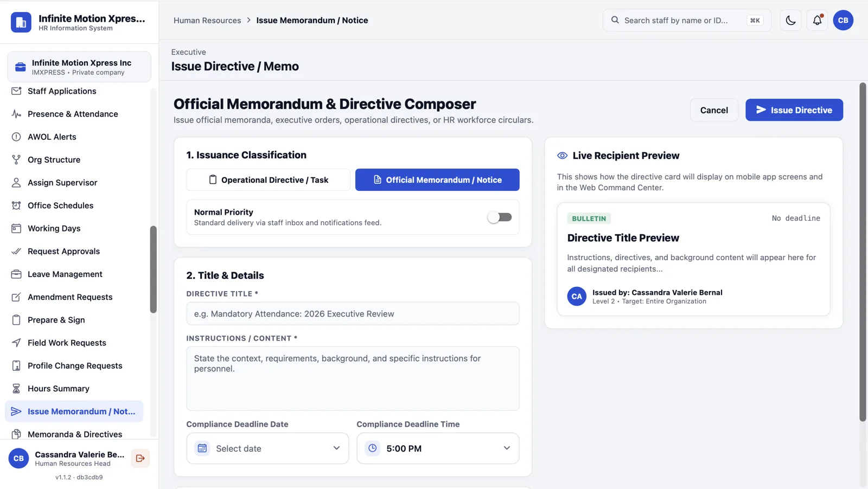
Task: Click the clock icon in deadline time field
Action: point(373,448)
